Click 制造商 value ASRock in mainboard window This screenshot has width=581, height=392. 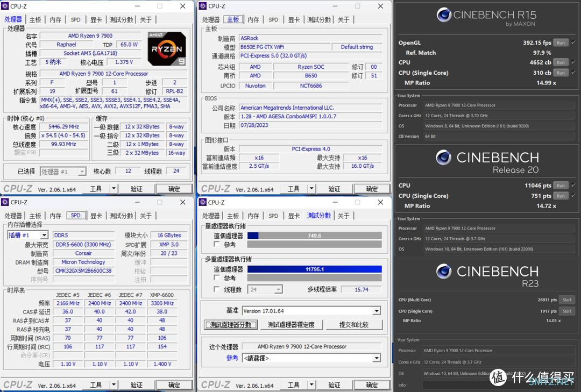click(310, 38)
